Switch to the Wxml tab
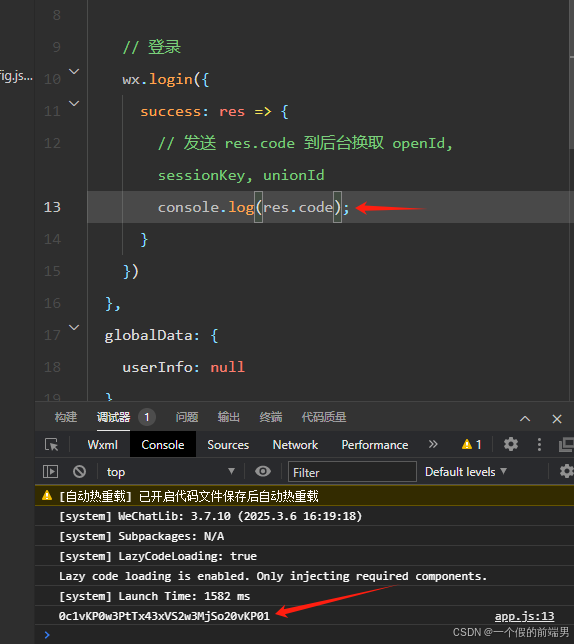The image size is (574, 644). coord(103,445)
